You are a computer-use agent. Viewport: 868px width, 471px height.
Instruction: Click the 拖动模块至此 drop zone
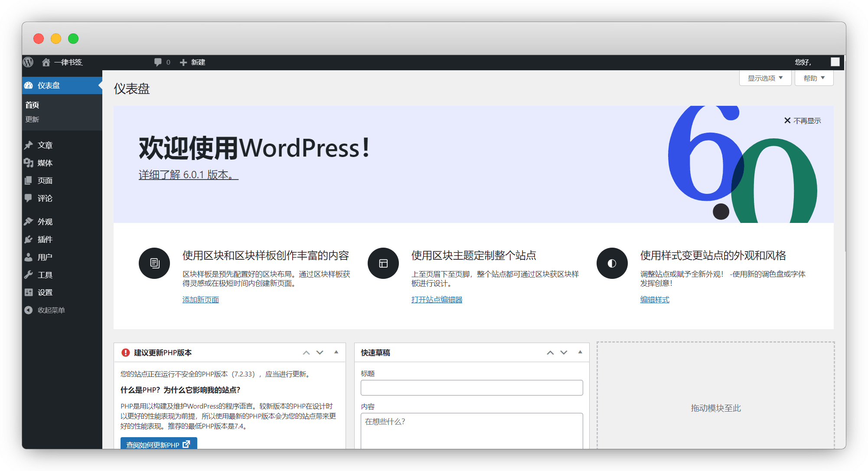[x=716, y=396]
